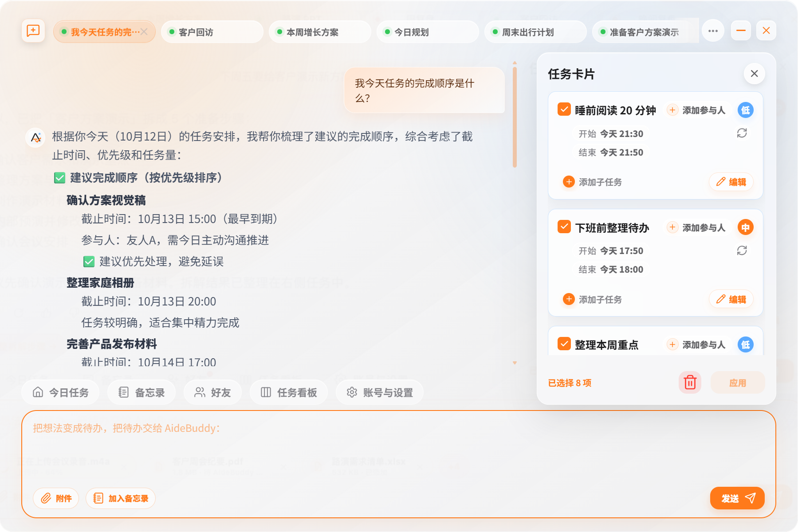Close the 任务卡片 panel
Screen dimensions: 798x532
pos(754,74)
